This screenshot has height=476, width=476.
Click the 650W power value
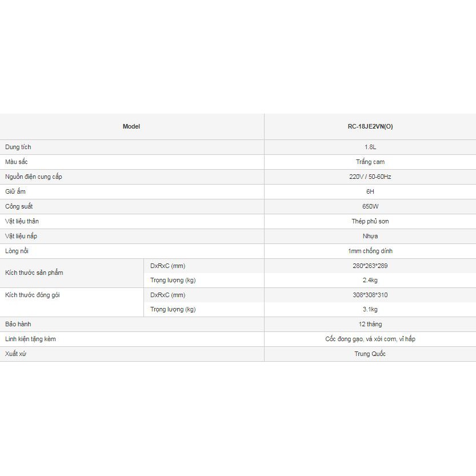[370, 206]
